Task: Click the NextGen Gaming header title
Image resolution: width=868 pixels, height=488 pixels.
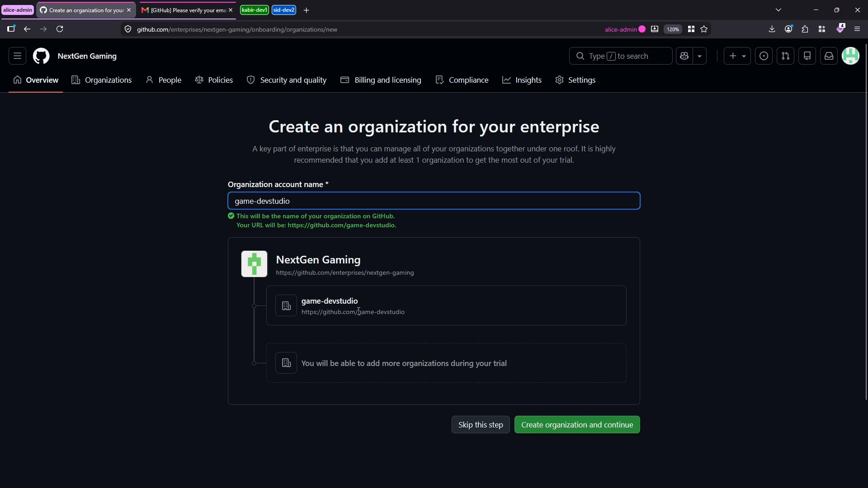Action: click(x=87, y=56)
